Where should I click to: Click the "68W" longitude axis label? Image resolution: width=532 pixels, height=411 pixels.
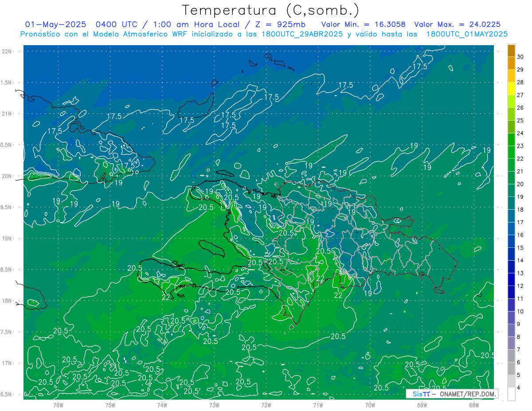[474, 405]
